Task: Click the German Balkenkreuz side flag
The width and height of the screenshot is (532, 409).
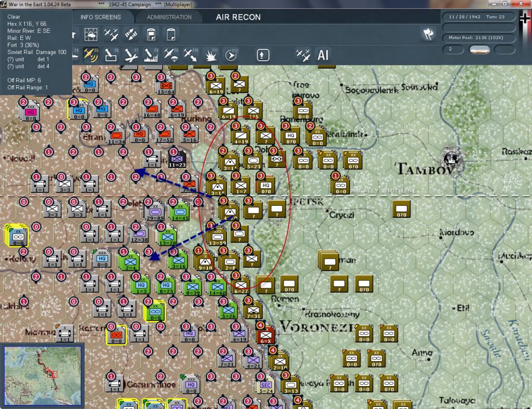Action: click(525, 18)
